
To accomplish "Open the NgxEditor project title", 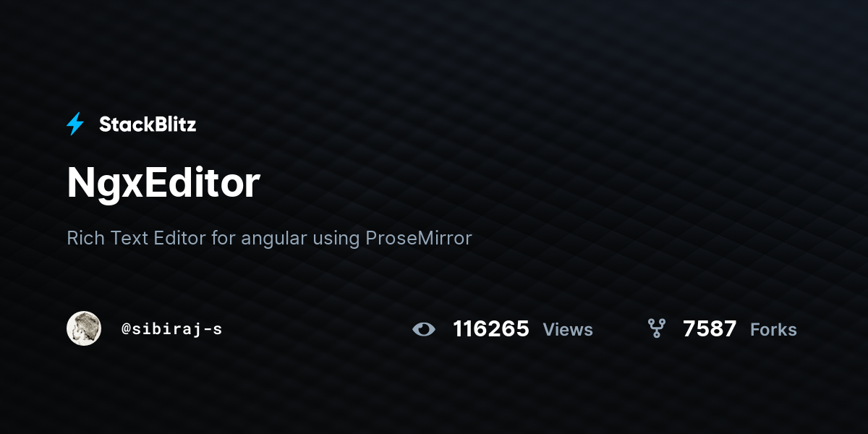I will tap(163, 183).
